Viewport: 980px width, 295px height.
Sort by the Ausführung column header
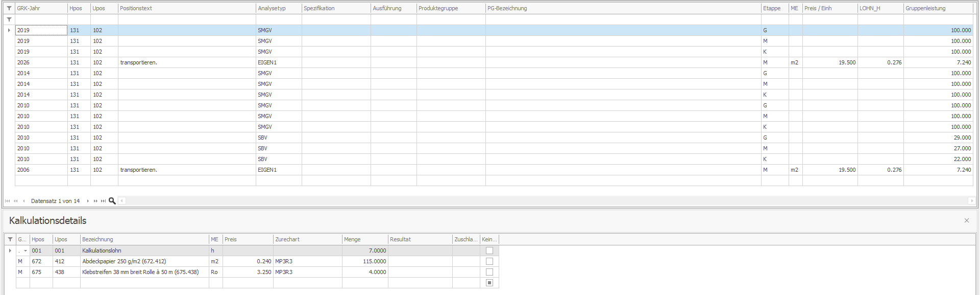click(x=394, y=8)
